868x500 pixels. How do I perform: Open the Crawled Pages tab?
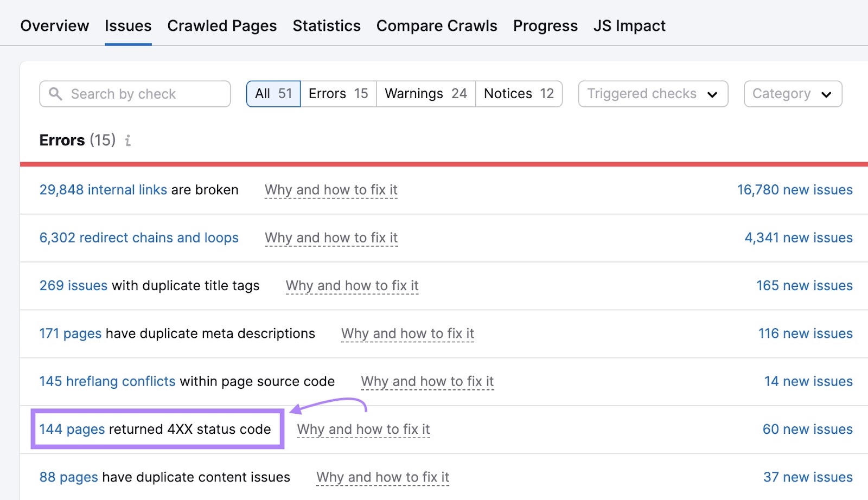tap(222, 25)
